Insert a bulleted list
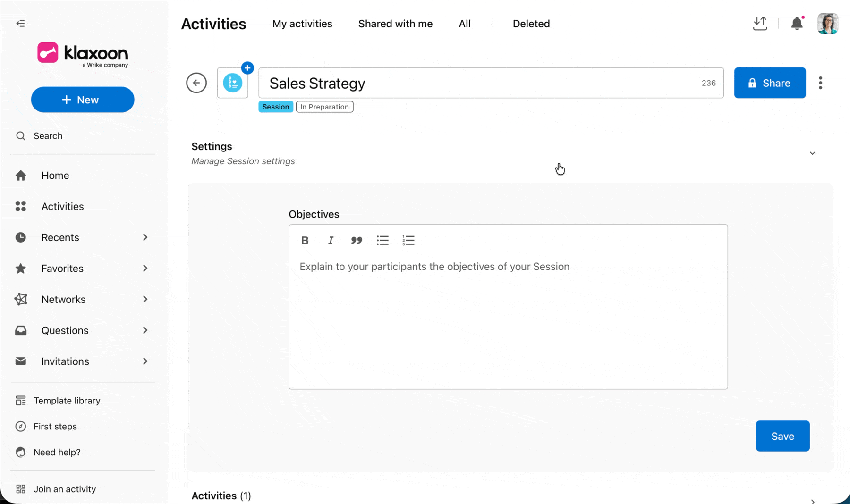Screen dimensions: 850x504 coord(382,241)
